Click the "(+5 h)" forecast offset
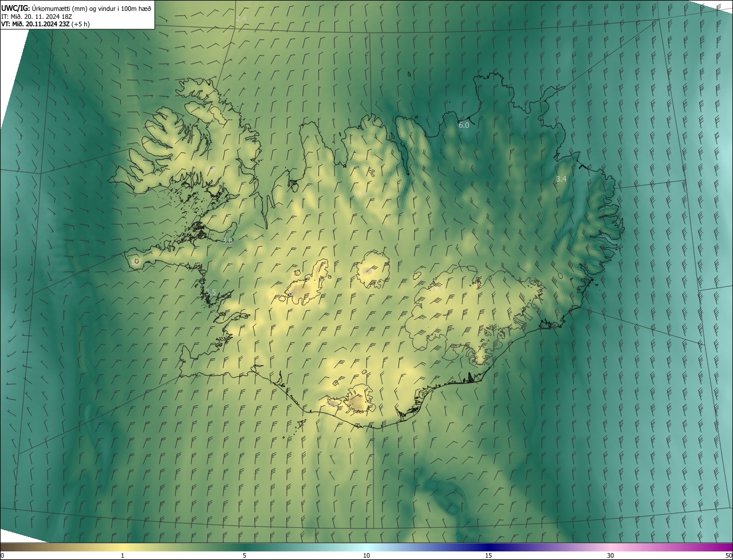This screenshot has width=733, height=560. pyautogui.click(x=81, y=24)
